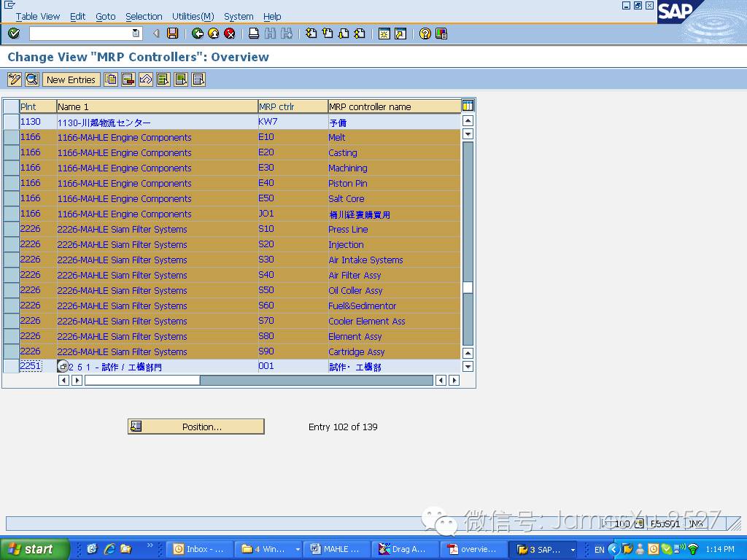Toggle row selector for S90 Cartridge Assy row

click(x=10, y=351)
